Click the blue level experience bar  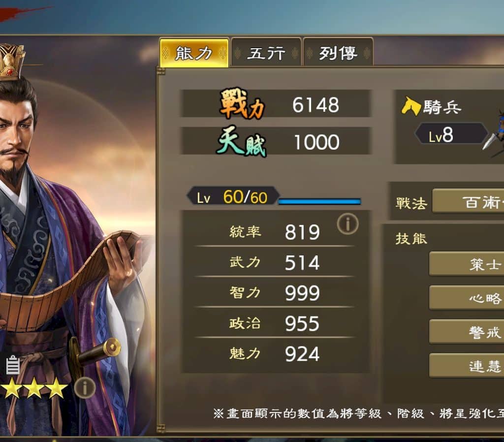[319, 201]
